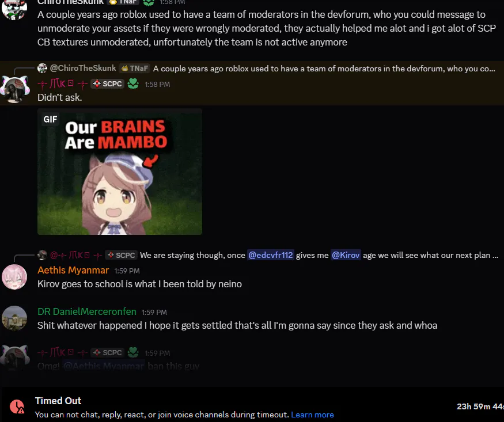The height and width of the screenshot is (422, 504).
Task: Click the cat-ear avatar beside 'Didn't ask.'
Action: [14, 90]
